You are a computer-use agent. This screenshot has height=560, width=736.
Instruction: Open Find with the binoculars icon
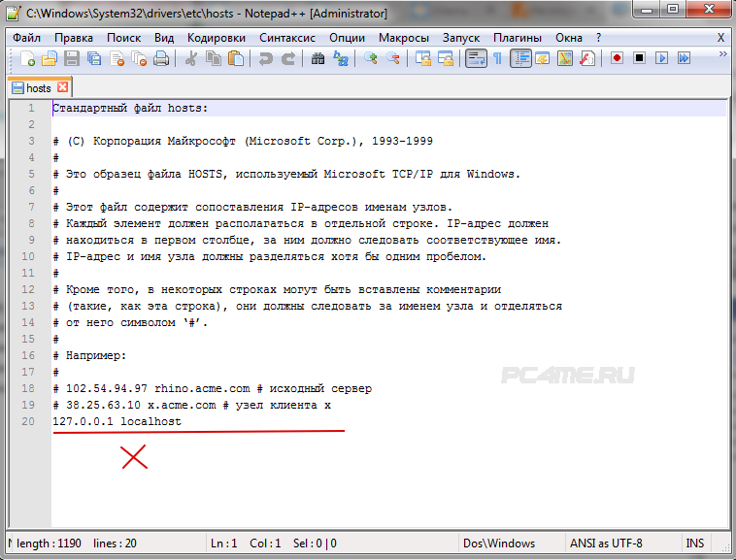point(318,58)
